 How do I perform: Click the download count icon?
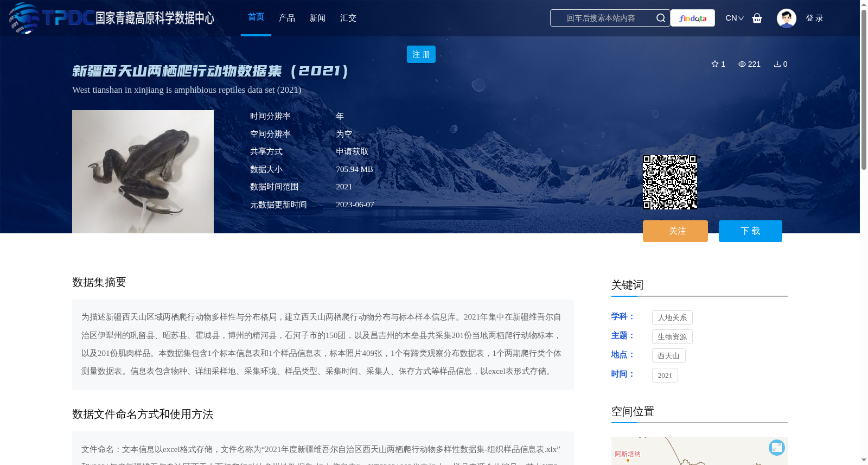click(x=777, y=64)
